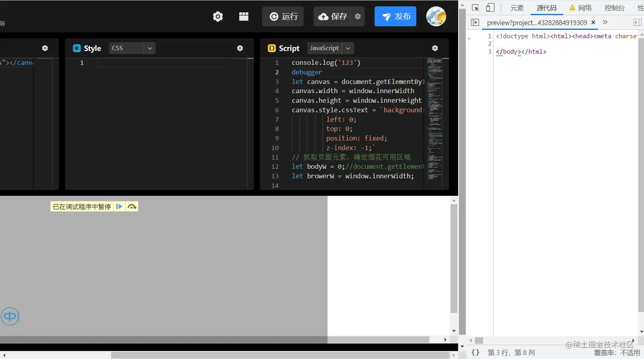Viewport: 644px width, 359px height.
Task: Switch to the 元素 Elements tab
Action: (x=517, y=8)
